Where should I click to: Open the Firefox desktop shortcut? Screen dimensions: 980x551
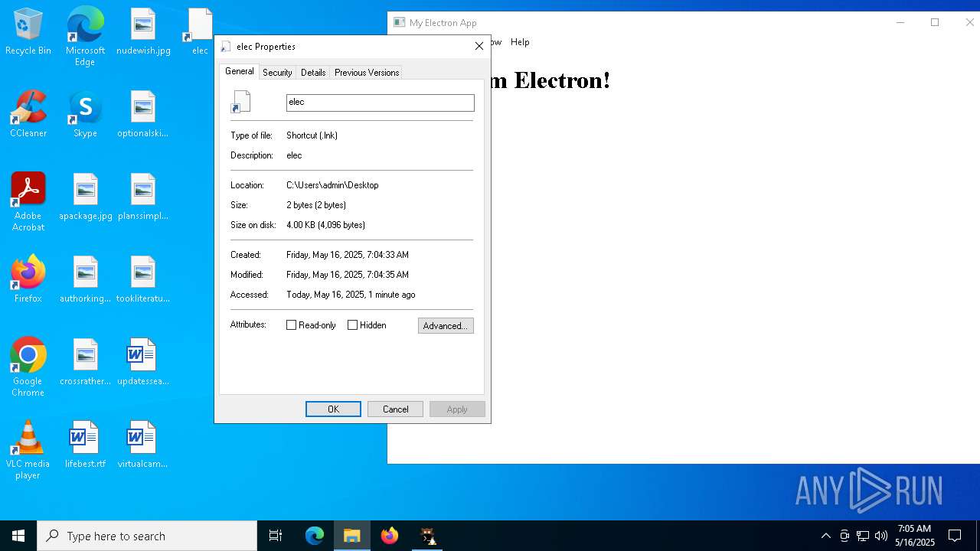point(28,280)
